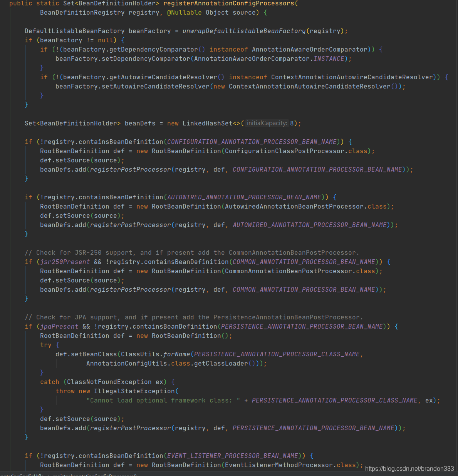
Task: Click the registerAnnotationConfigProcessors method name
Action: (229, 3)
